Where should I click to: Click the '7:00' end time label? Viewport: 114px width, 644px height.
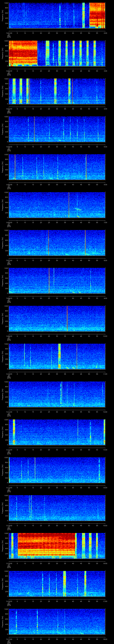(x=105, y=223)
